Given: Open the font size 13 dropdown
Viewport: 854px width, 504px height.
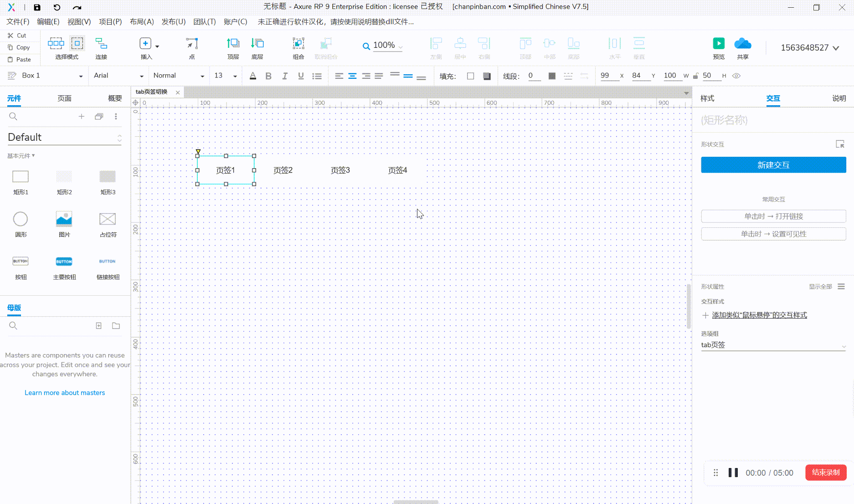Looking at the screenshot, I should 226,76.
